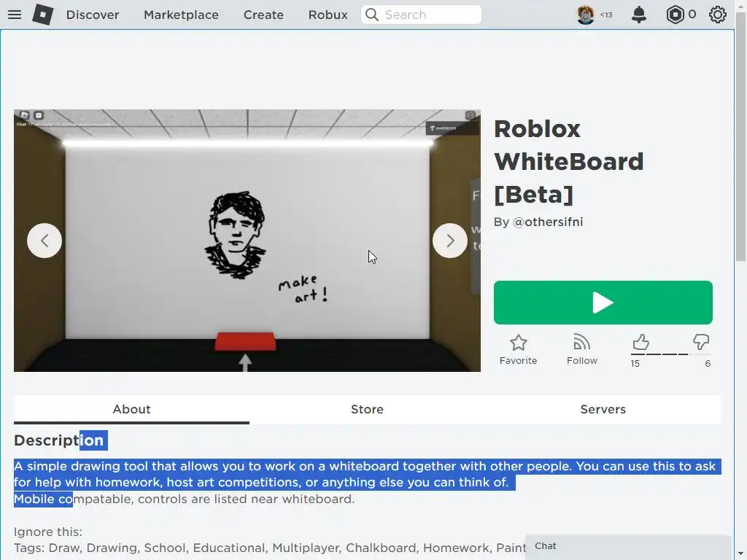
Task: Click the whiteboard game thumbnail image
Action: coord(247,241)
